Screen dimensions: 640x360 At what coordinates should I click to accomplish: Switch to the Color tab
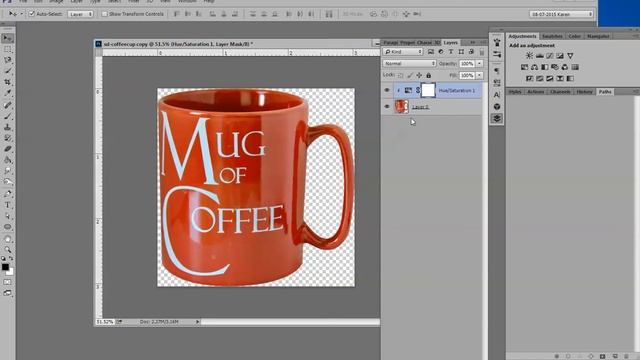pyautogui.click(x=574, y=36)
